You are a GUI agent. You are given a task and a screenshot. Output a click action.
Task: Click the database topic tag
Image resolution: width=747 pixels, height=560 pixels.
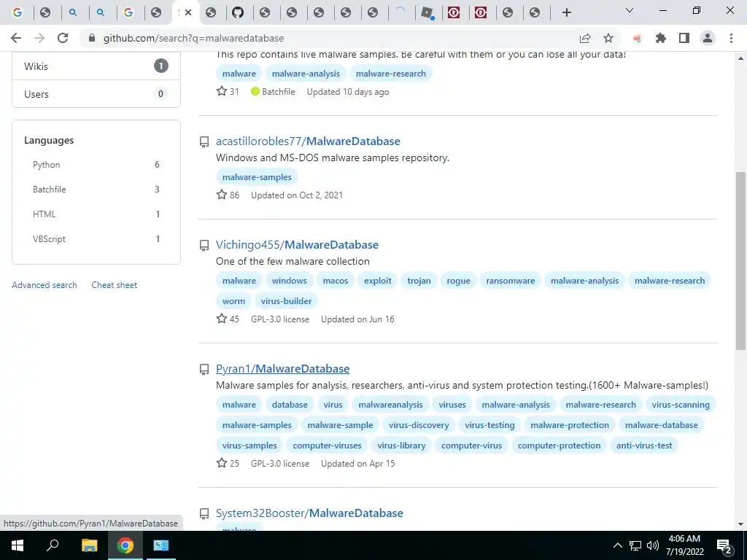click(x=290, y=404)
